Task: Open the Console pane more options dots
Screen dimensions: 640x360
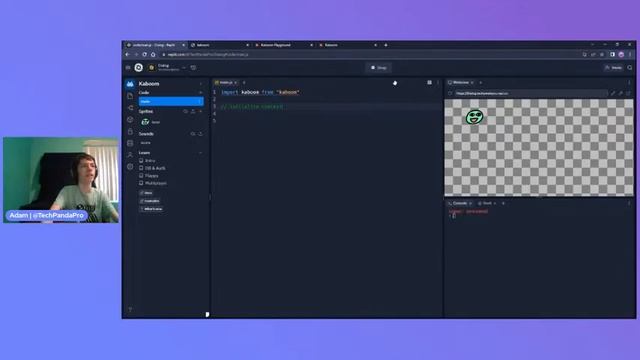Action: (x=629, y=203)
